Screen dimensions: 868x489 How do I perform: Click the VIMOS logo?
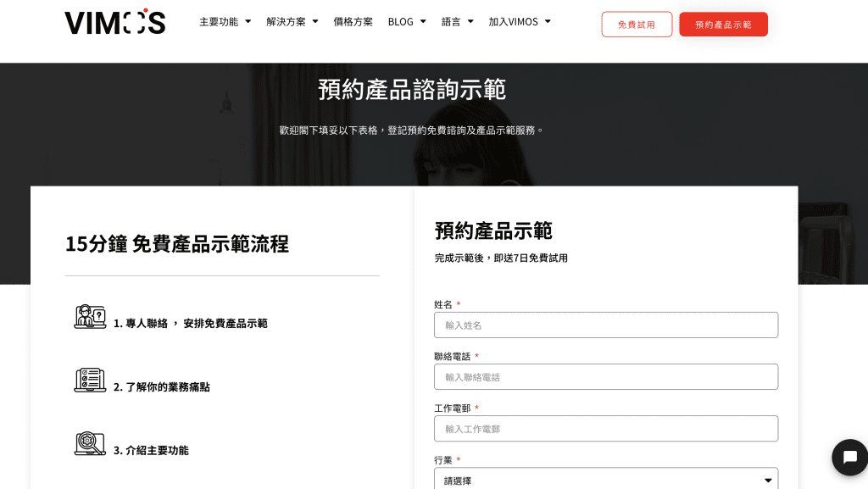tap(115, 22)
